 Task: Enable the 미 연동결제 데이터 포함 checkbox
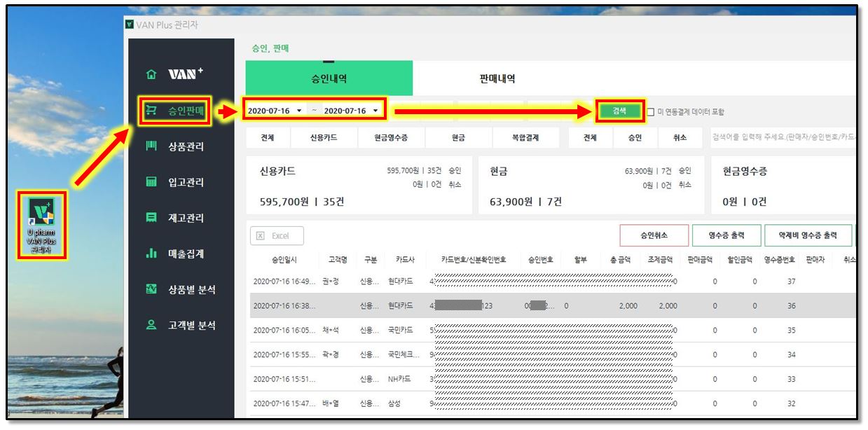tap(651, 112)
